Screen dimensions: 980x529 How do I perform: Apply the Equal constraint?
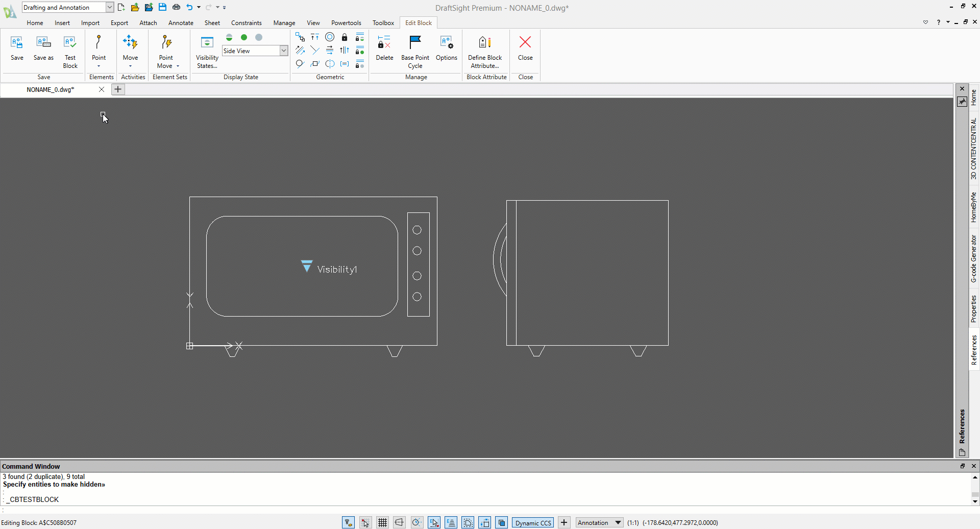(345, 64)
